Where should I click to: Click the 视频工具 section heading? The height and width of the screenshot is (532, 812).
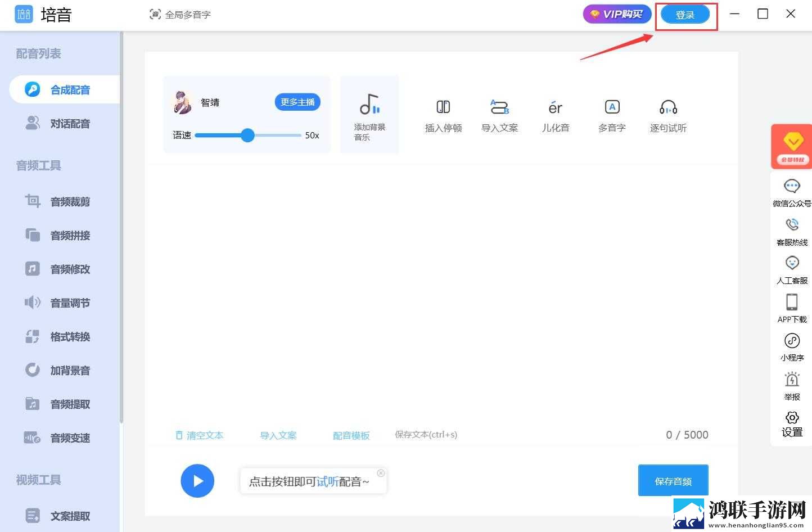pyautogui.click(x=38, y=480)
